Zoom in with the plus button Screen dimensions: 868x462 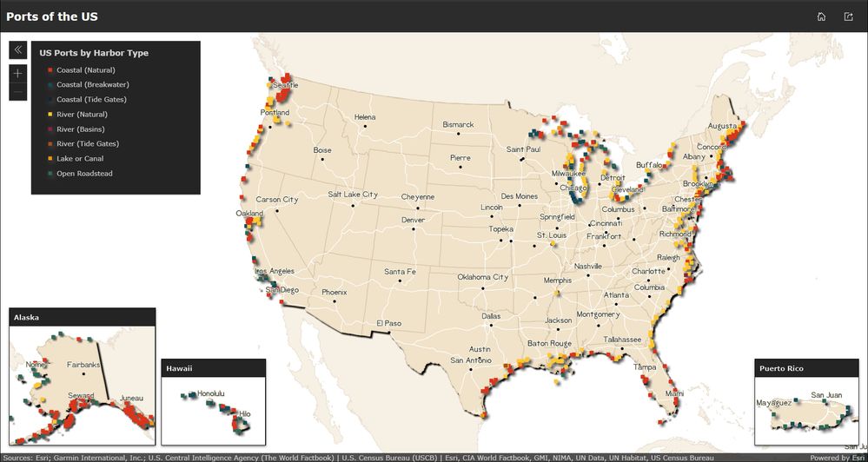(17, 73)
